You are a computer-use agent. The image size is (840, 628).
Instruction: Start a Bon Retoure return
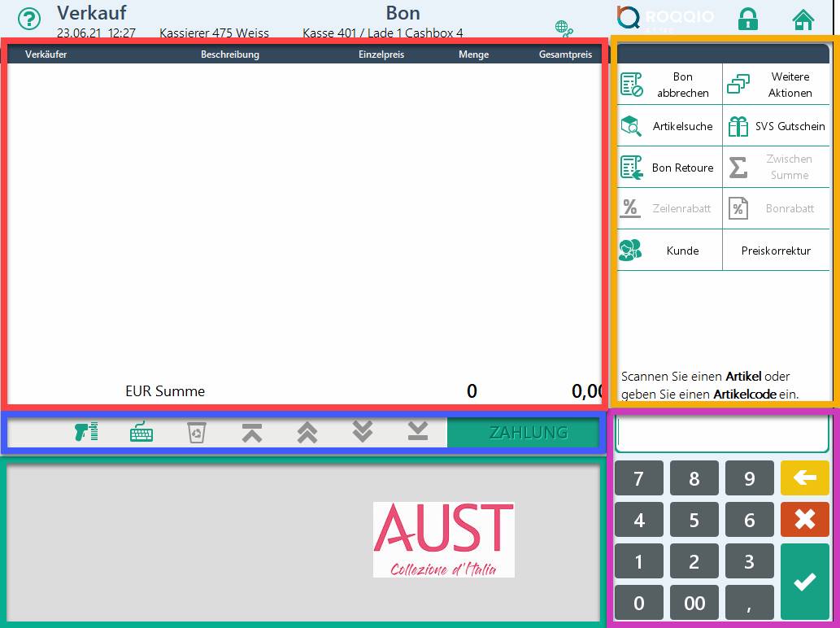pos(669,168)
